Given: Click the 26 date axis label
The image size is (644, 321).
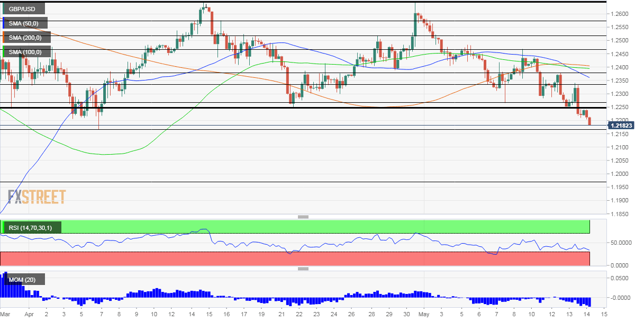Looking at the screenshot, I should click(351, 314).
